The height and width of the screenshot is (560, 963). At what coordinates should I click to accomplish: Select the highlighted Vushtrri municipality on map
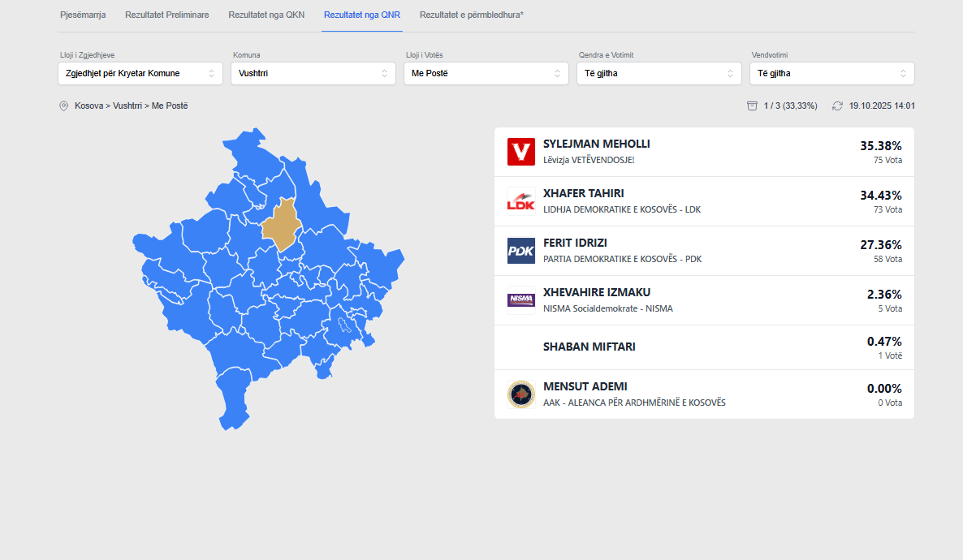point(281,223)
